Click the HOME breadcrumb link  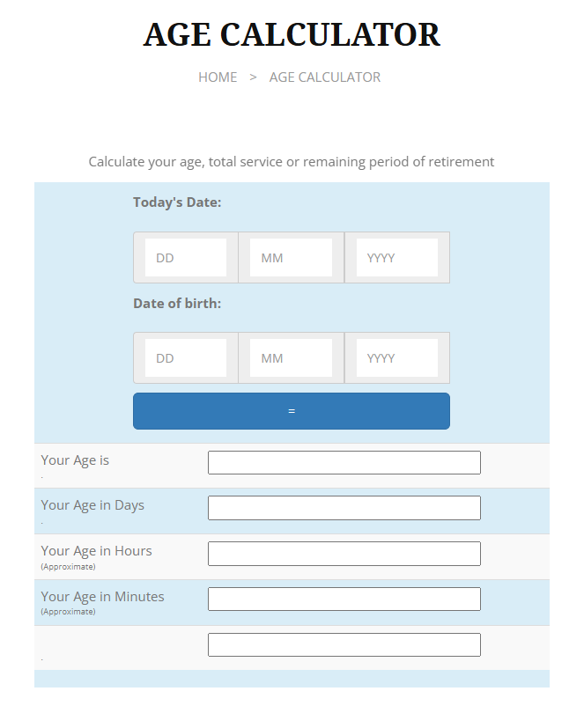pos(218,77)
